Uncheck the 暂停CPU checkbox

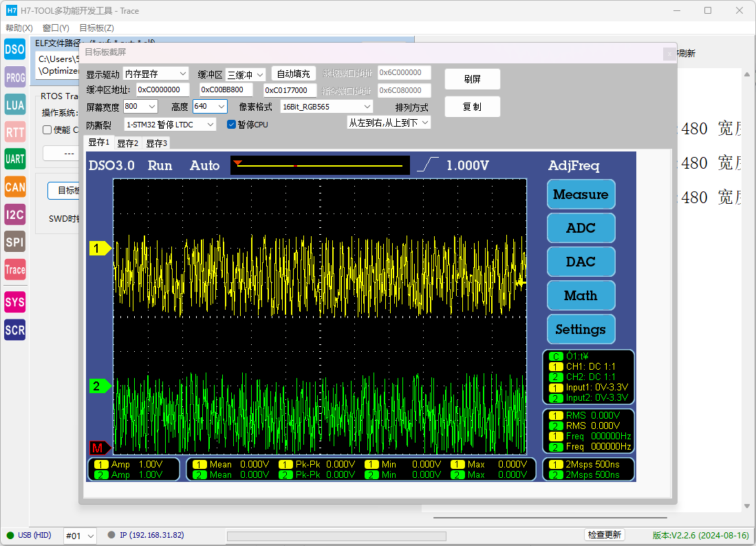(231, 125)
